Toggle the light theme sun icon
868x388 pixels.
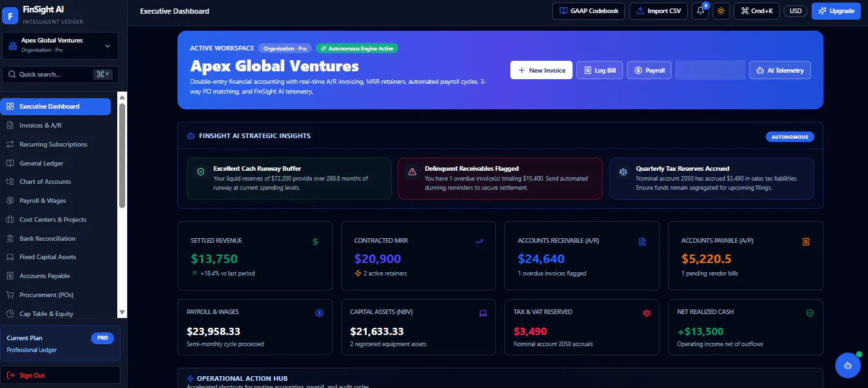721,11
